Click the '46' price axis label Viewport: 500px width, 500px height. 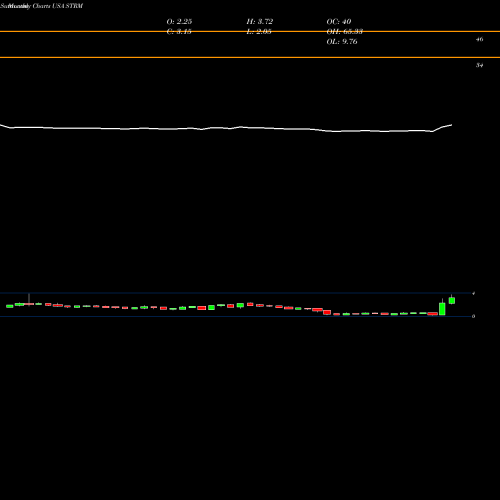click(x=479, y=39)
